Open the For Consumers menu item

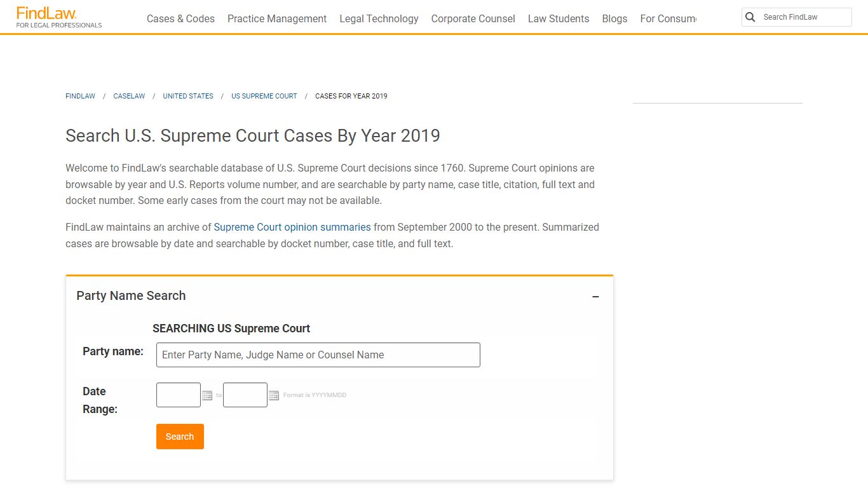click(x=668, y=19)
